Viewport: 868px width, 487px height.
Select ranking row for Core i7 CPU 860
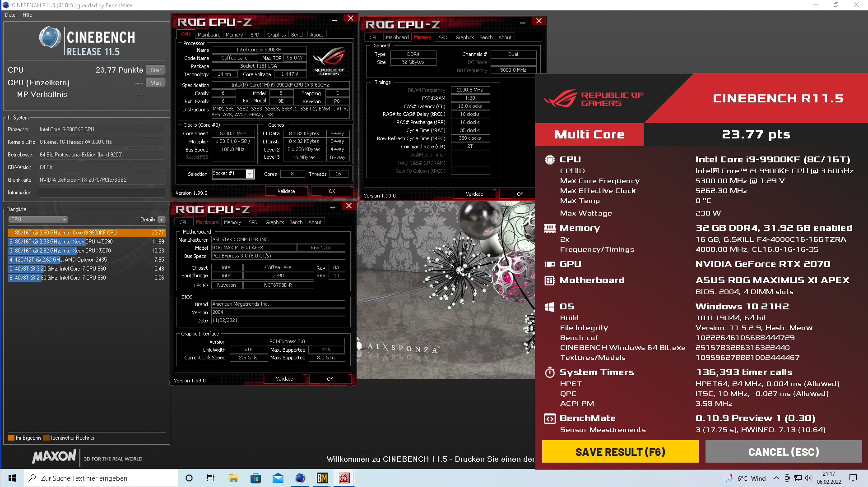pyautogui.click(x=87, y=278)
